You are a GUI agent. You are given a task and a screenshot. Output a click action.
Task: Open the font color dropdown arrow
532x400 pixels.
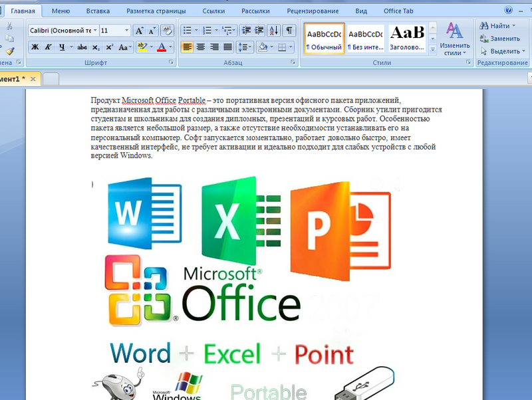pyautogui.click(x=170, y=47)
